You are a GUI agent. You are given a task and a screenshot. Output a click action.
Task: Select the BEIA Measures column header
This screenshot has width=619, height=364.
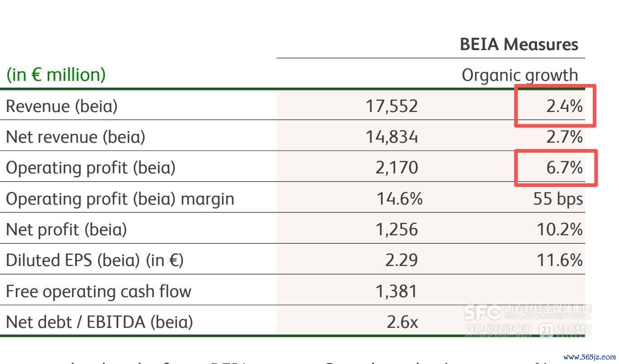click(x=519, y=44)
